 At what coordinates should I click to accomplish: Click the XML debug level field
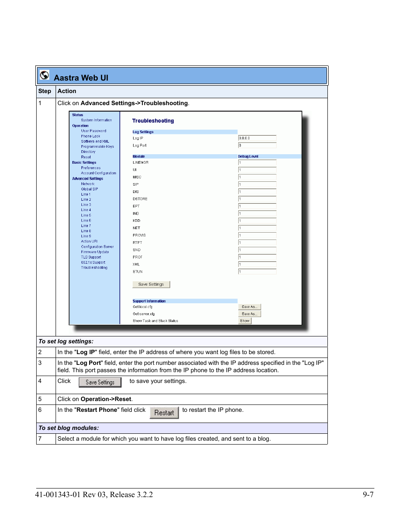coord(257,264)
